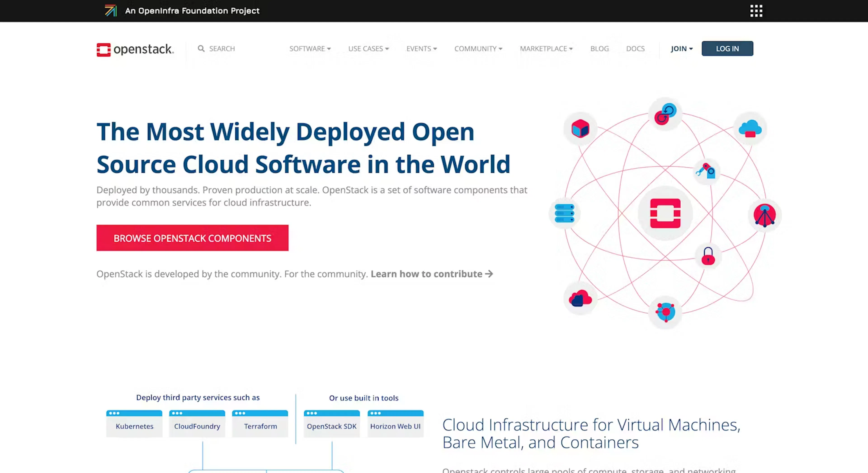Expand the Use Cases dropdown
The width and height of the screenshot is (868, 473).
(368, 49)
